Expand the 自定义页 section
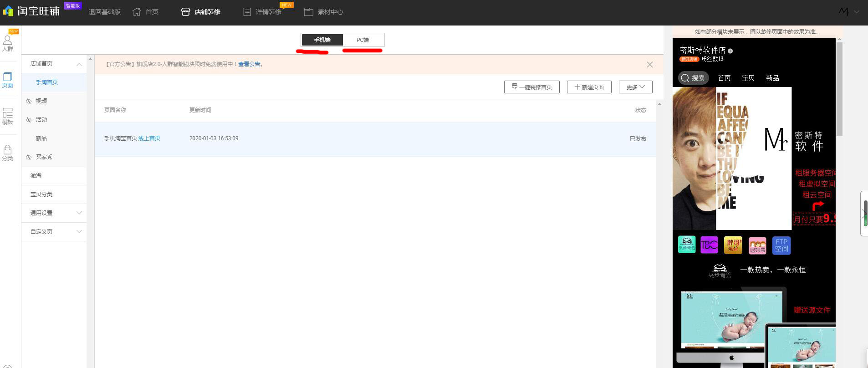Viewport: 868px width, 368px height. click(79, 232)
